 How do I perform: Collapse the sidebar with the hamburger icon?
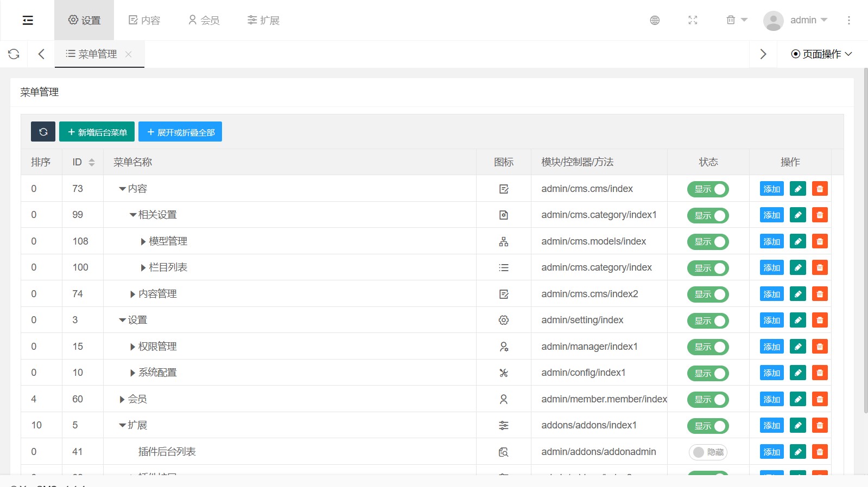click(x=28, y=20)
